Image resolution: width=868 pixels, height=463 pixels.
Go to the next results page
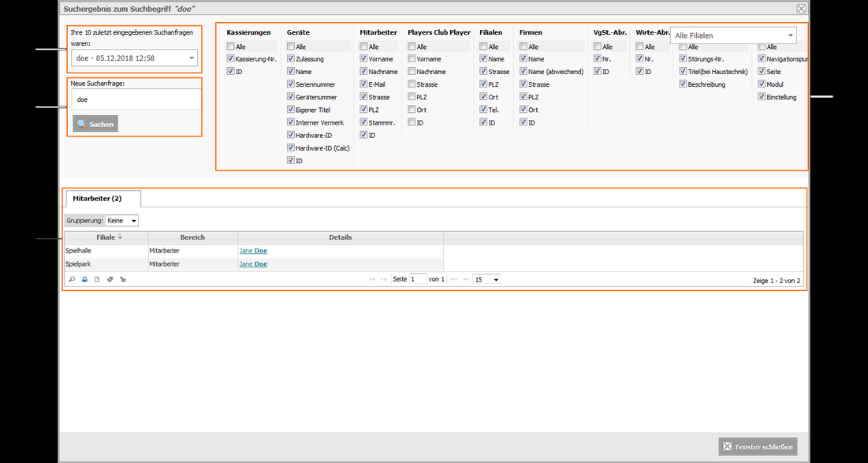[454, 280]
